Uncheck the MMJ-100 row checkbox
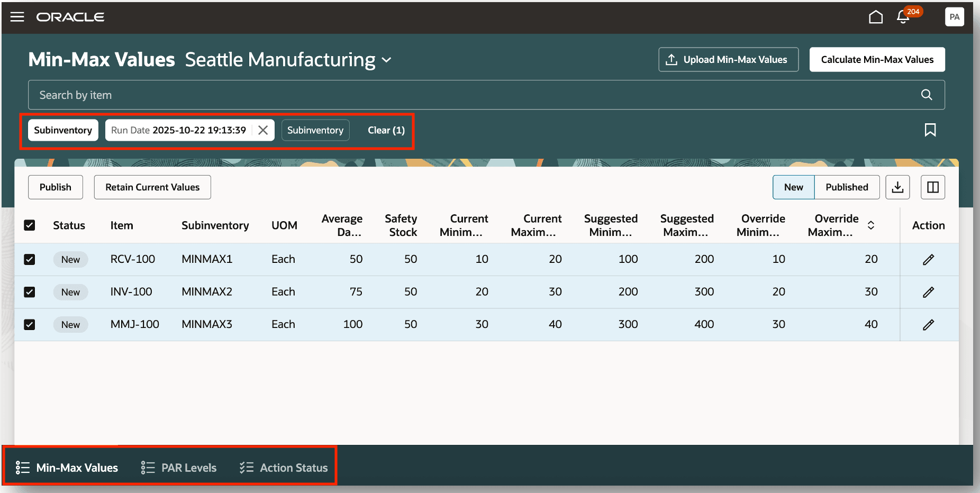 pyautogui.click(x=30, y=324)
